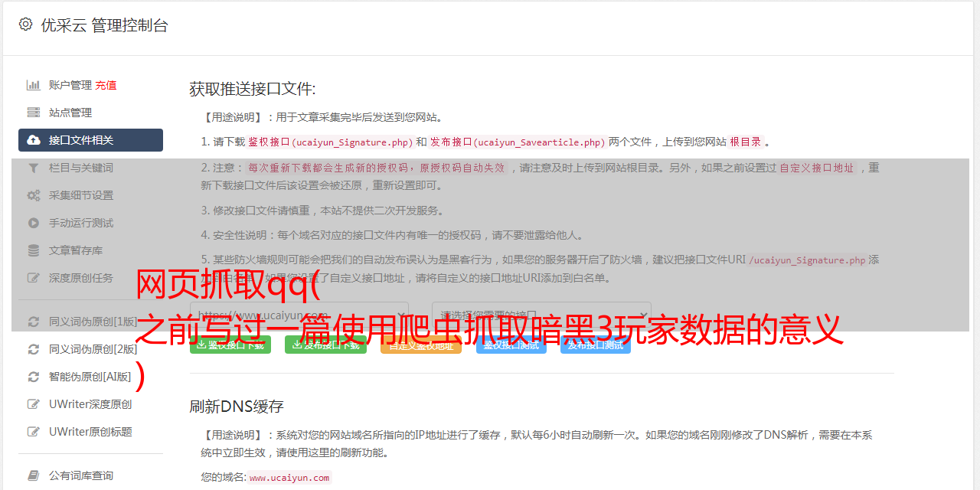Click the bar chart icon for 账户管理
The width and height of the screenshot is (980, 490).
pos(34,85)
